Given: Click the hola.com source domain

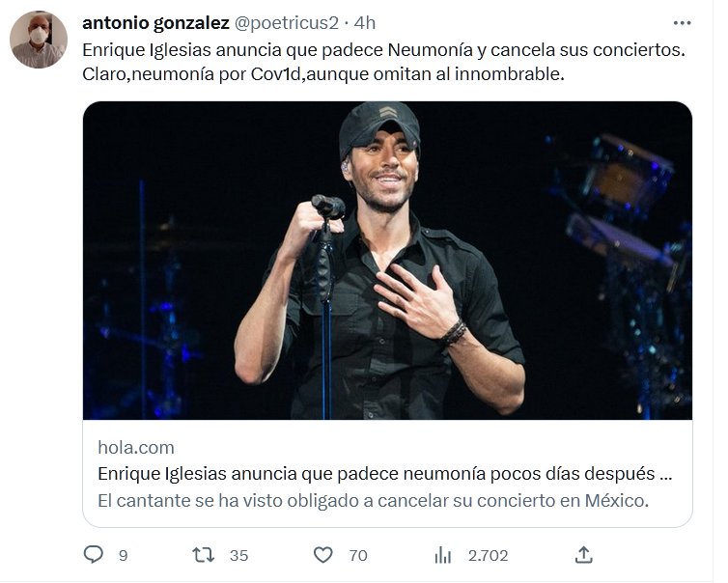Looking at the screenshot, I should [136, 448].
